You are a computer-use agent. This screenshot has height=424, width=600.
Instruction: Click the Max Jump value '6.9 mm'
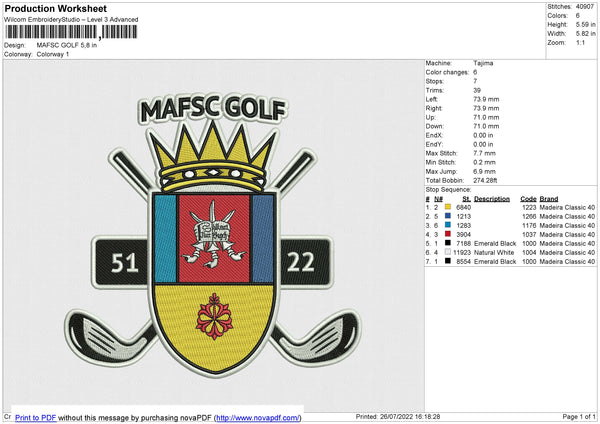484,171
